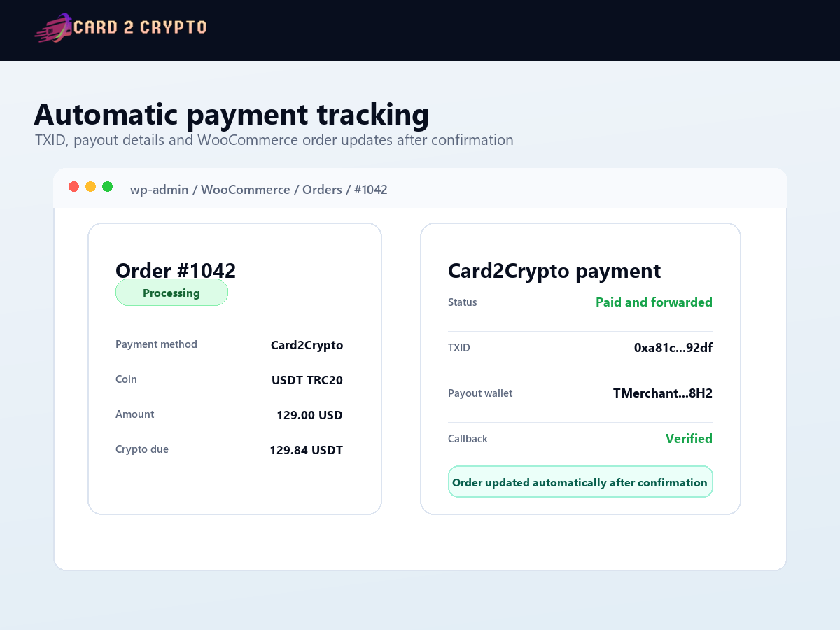Click the wp-admin WooCommerce Orders #1042 breadcrumb
840x630 pixels.
[259, 190]
